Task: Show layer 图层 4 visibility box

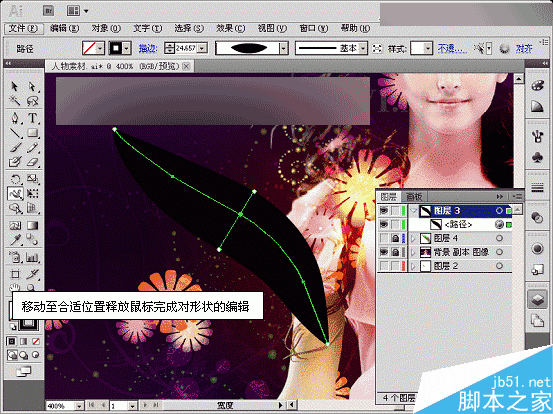Action: 383,238
